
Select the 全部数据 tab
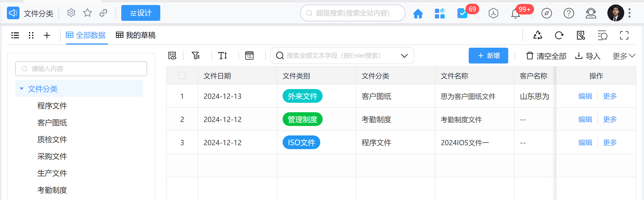(86, 35)
